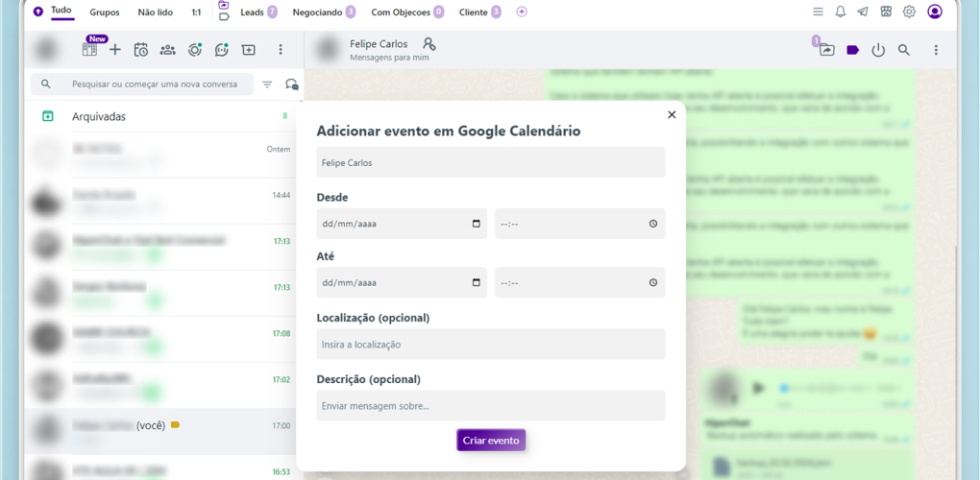Click the Insira a localização field

491,344
